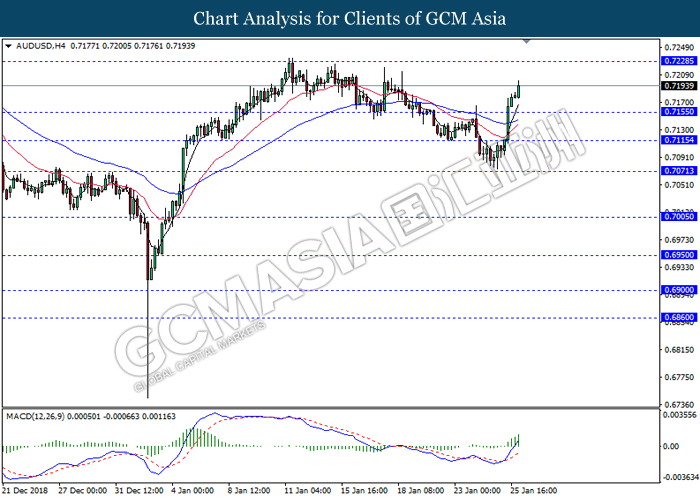Select the 0.71550 horizontal level label
This screenshot has width=700, height=500.
(x=679, y=112)
